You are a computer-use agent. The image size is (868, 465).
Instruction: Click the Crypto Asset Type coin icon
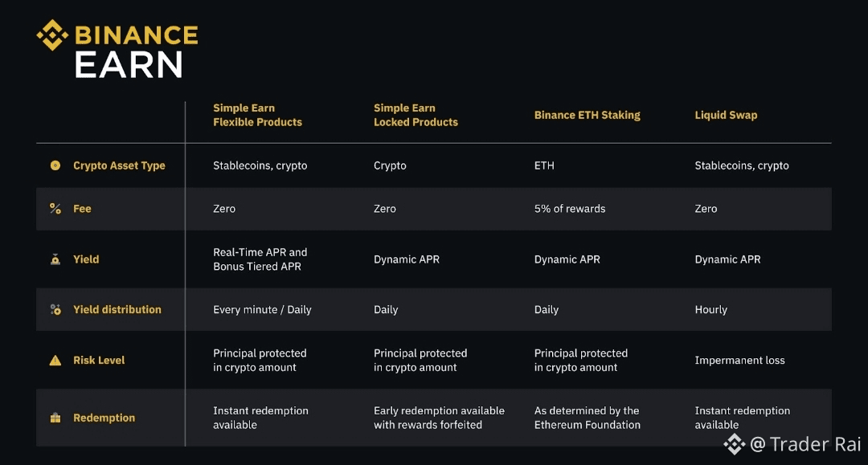[55, 165]
